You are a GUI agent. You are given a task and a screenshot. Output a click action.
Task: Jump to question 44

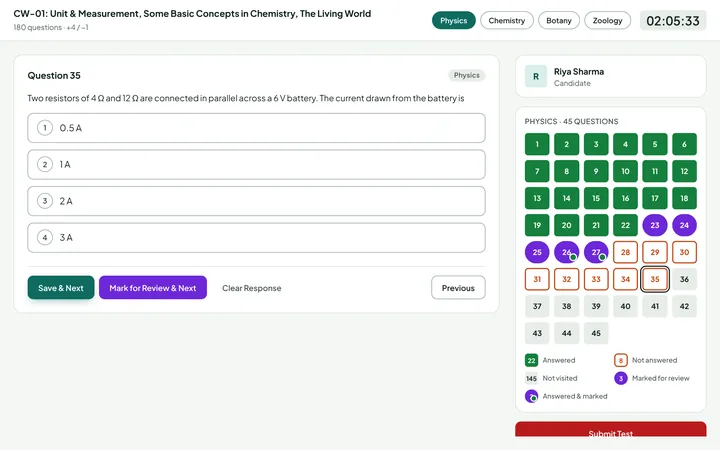tap(567, 333)
